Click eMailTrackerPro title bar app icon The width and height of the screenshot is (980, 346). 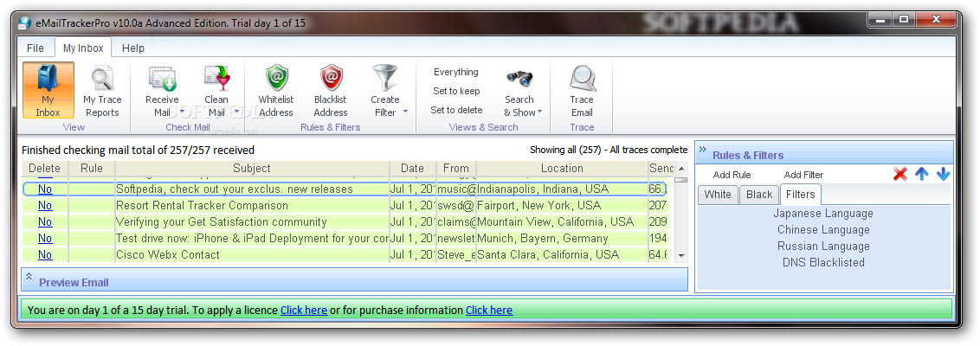pyautogui.click(x=24, y=23)
